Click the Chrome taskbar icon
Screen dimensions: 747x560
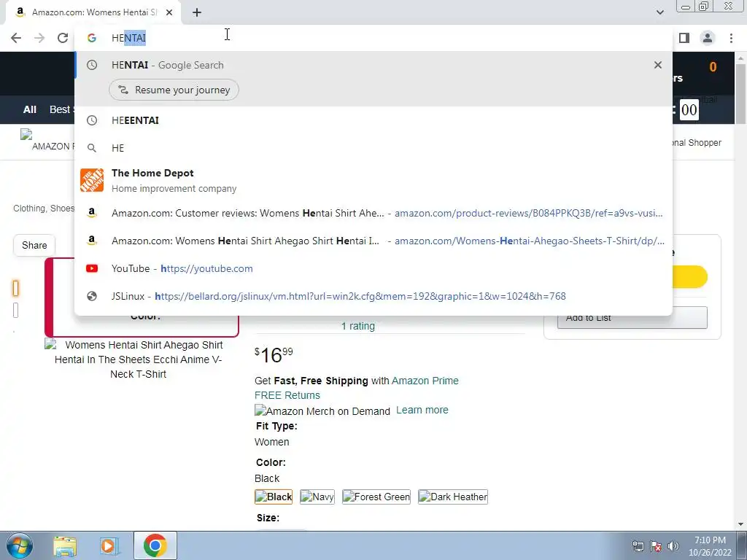(x=155, y=545)
